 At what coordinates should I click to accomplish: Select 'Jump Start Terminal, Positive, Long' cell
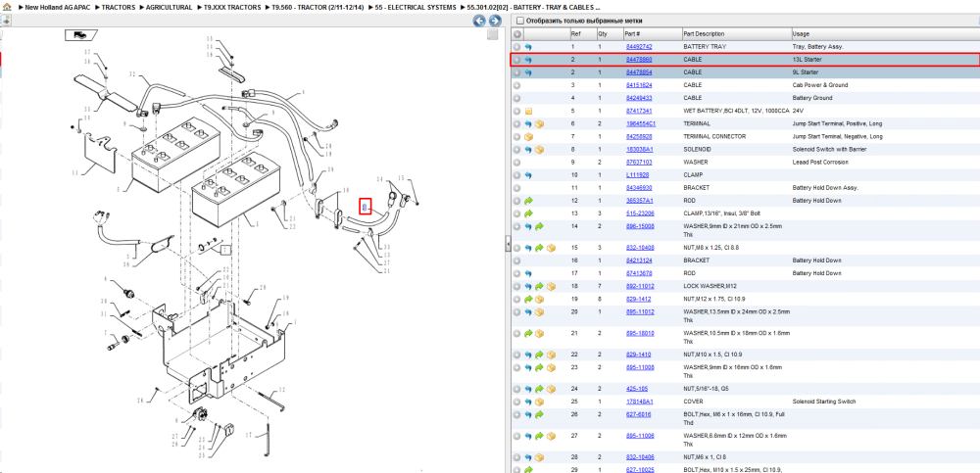pos(838,123)
